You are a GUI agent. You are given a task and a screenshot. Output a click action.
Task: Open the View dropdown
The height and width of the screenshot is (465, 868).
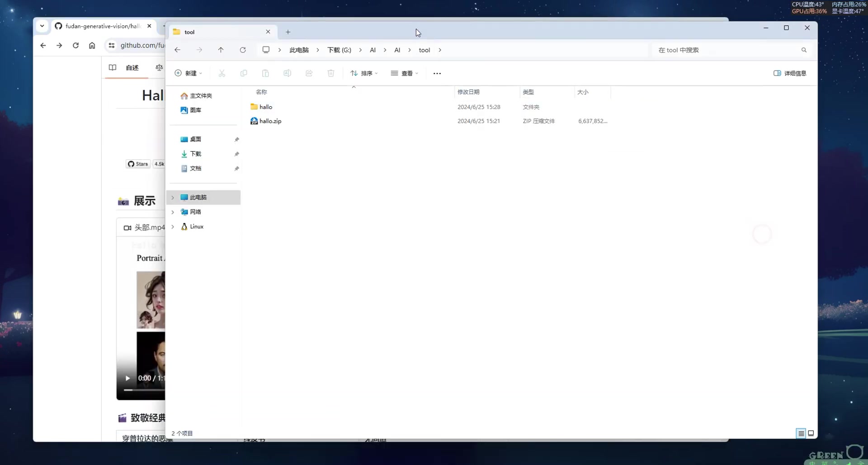(x=405, y=73)
